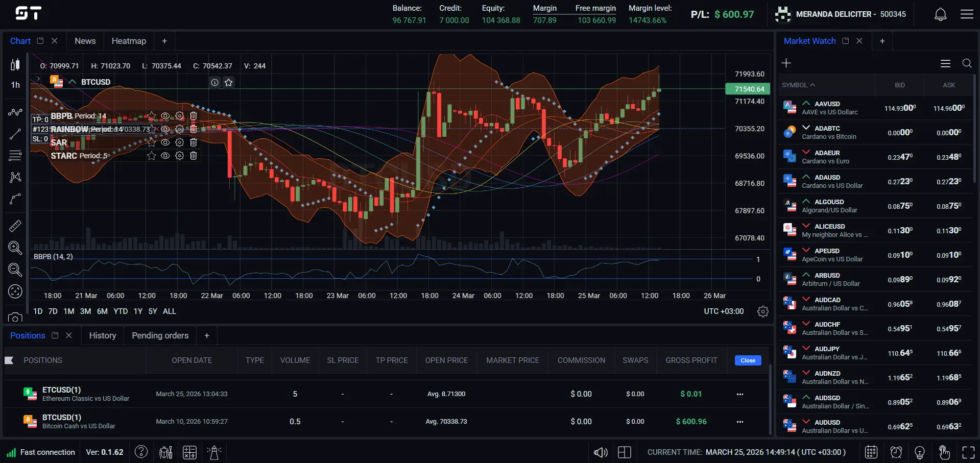Select the candlestick chart type icon
This screenshot has width=980, height=463.
pyautogui.click(x=15, y=64)
